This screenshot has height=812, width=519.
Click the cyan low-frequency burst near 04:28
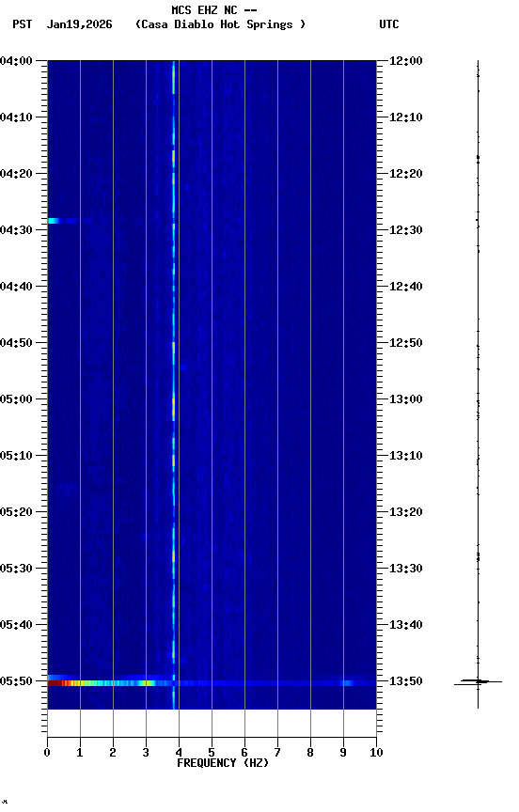pyautogui.click(x=55, y=221)
